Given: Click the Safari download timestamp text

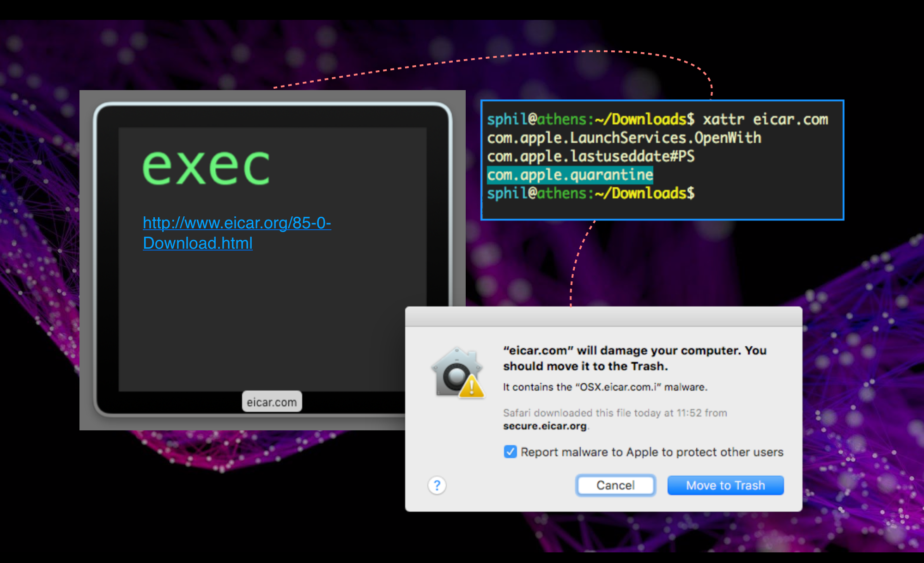Looking at the screenshot, I should [x=614, y=413].
